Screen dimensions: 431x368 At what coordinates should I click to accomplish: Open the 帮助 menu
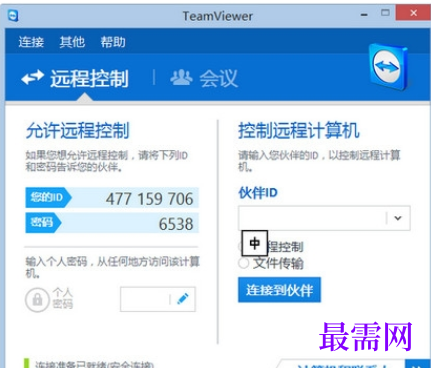point(113,42)
